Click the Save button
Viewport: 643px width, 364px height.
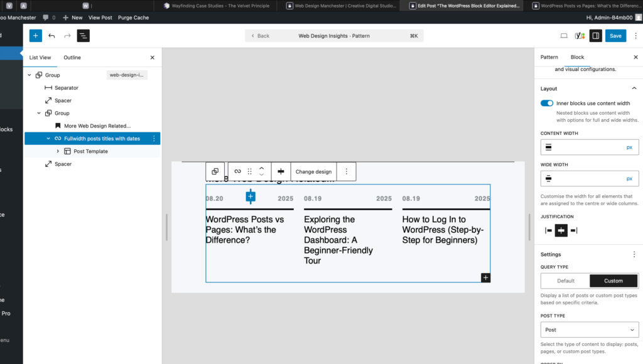pyautogui.click(x=615, y=36)
